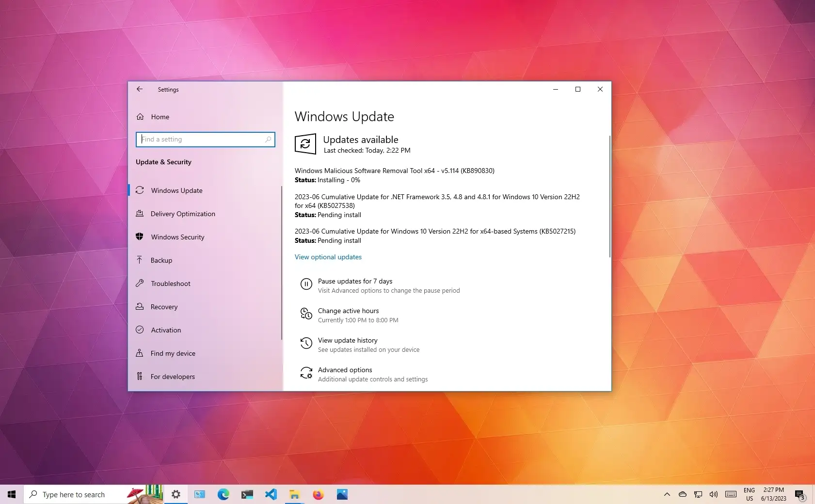Click the gear-sync icon for Advanced options
The height and width of the screenshot is (504, 815).
(306, 373)
